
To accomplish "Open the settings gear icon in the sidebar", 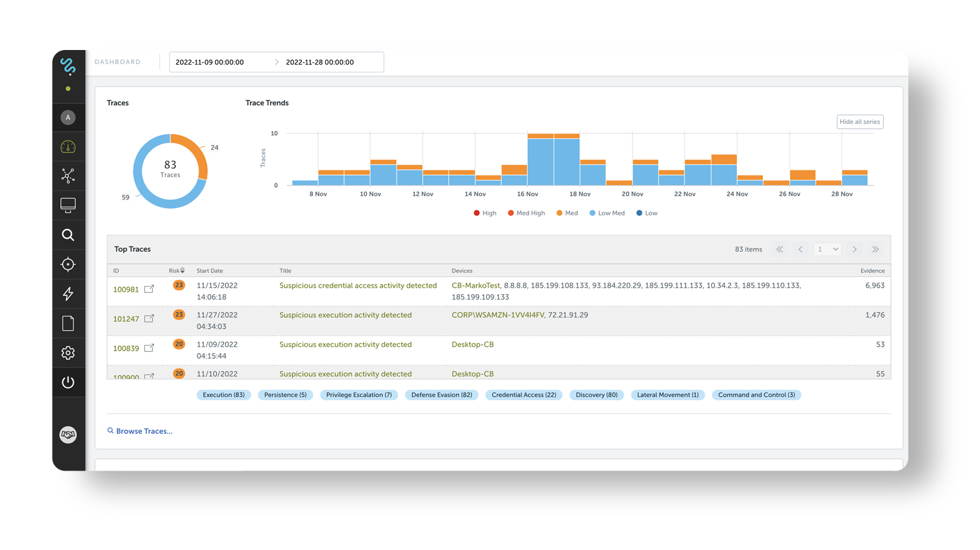I will (68, 353).
